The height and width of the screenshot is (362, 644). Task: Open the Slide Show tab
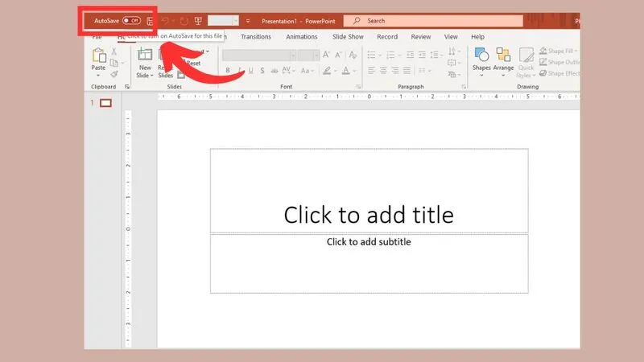[348, 36]
